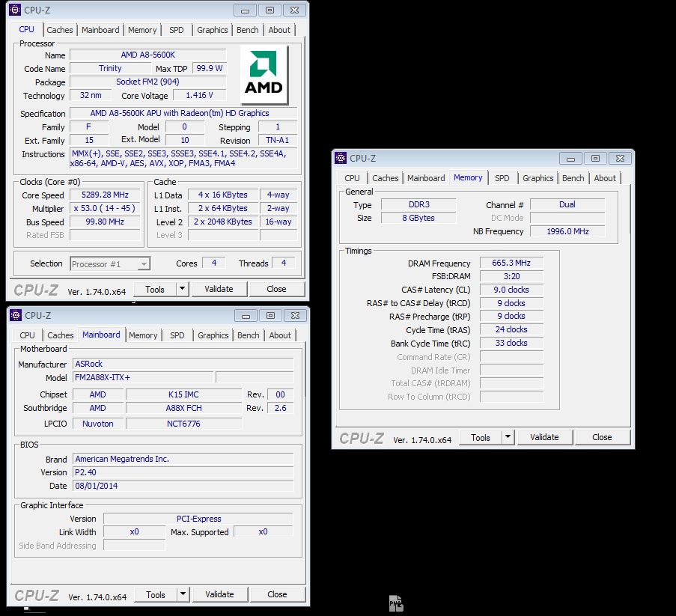Click the processor Name field AMD A8-5600K
This screenshot has height=616, width=676.
(x=148, y=55)
